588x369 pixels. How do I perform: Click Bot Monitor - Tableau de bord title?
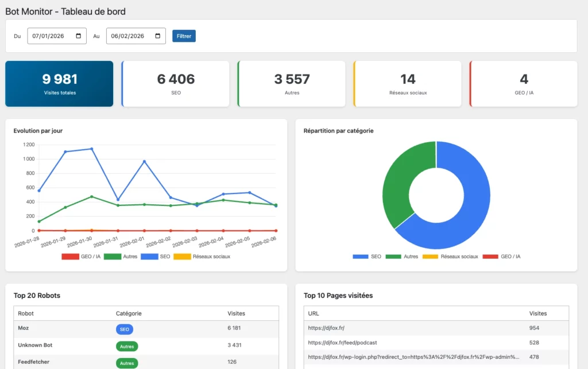click(x=65, y=11)
